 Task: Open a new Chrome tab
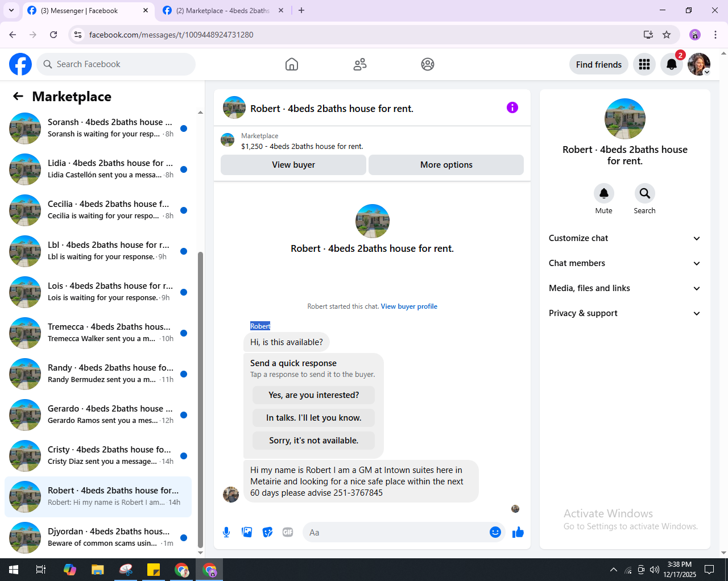click(x=301, y=10)
